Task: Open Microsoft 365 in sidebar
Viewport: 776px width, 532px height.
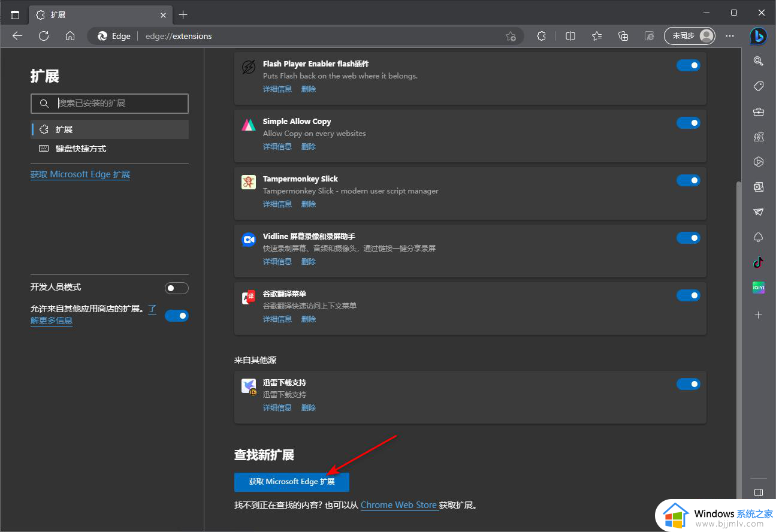Action: pyautogui.click(x=759, y=162)
